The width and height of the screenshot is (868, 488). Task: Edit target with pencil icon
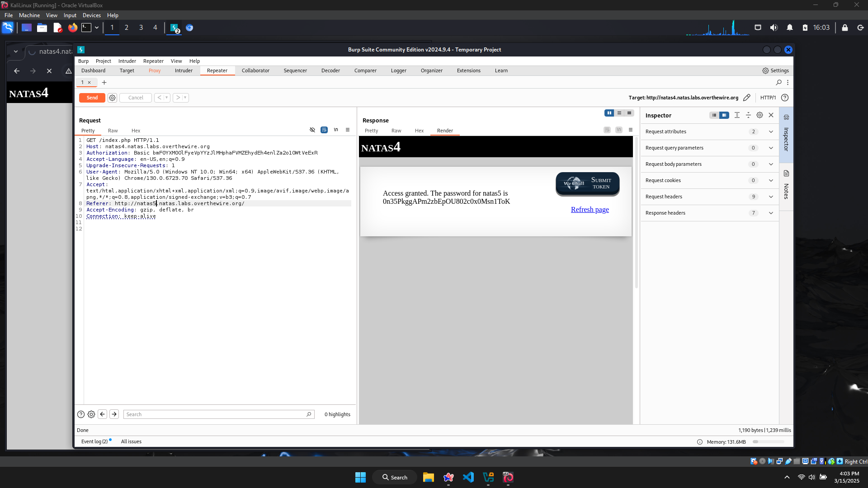pos(747,98)
